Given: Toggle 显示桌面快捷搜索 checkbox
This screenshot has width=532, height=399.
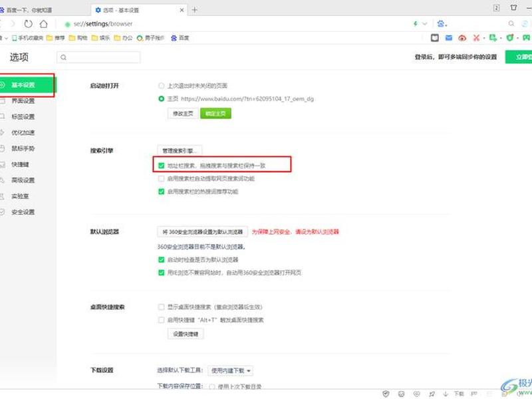Looking at the screenshot, I should pyautogui.click(x=162, y=307).
